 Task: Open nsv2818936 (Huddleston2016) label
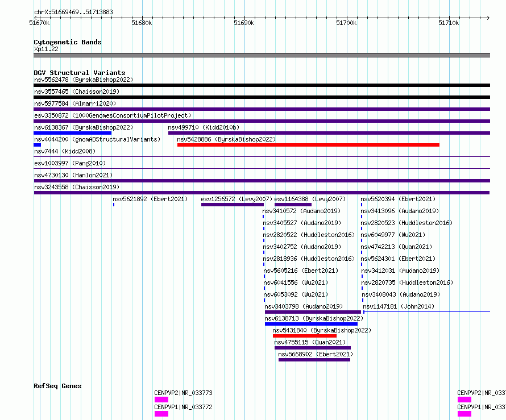point(309,259)
